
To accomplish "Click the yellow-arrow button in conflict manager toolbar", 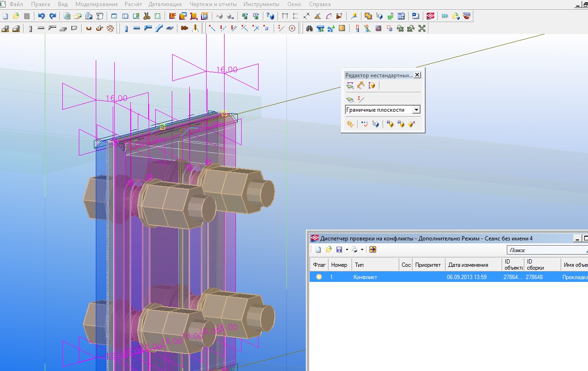I will (373, 250).
